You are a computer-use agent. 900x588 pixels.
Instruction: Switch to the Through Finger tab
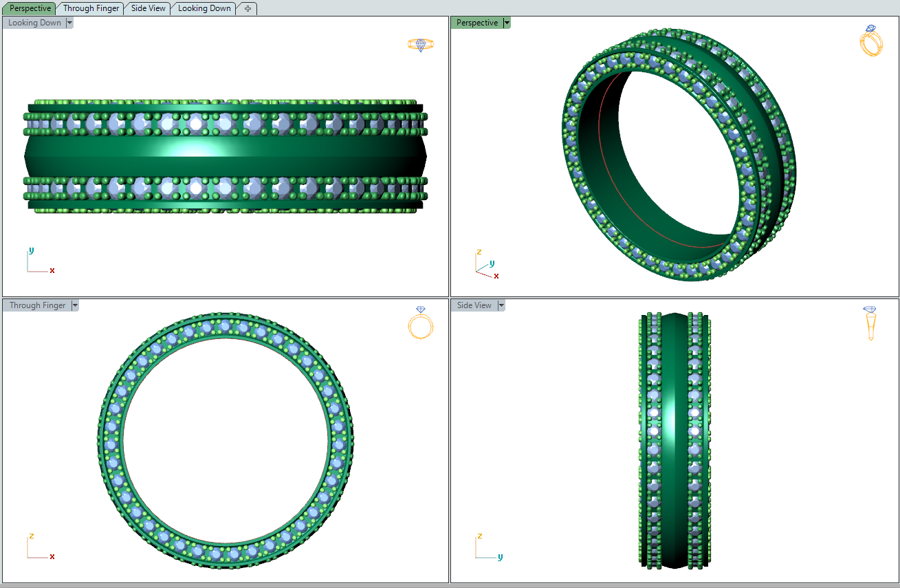(91, 9)
